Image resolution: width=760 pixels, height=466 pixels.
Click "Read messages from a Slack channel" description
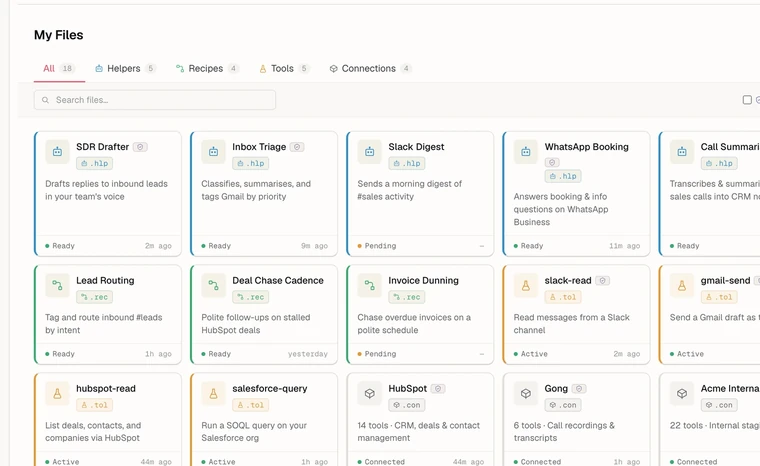pos(571,323)
